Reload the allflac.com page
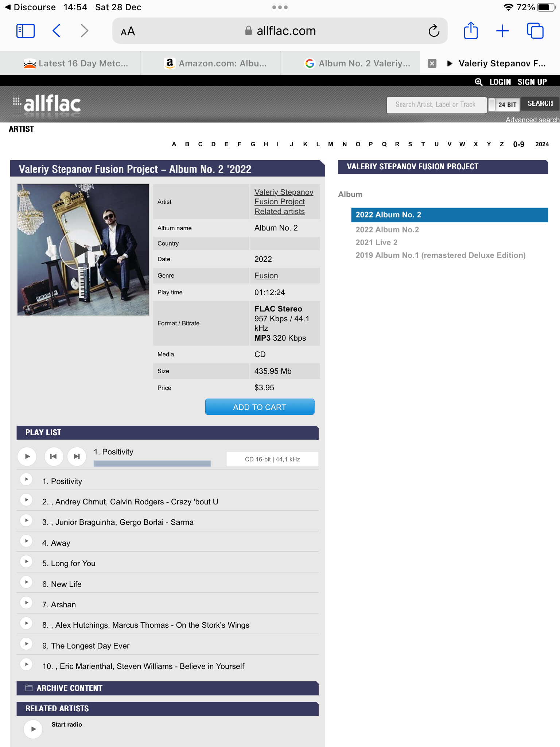 click(x=433, y=31)
